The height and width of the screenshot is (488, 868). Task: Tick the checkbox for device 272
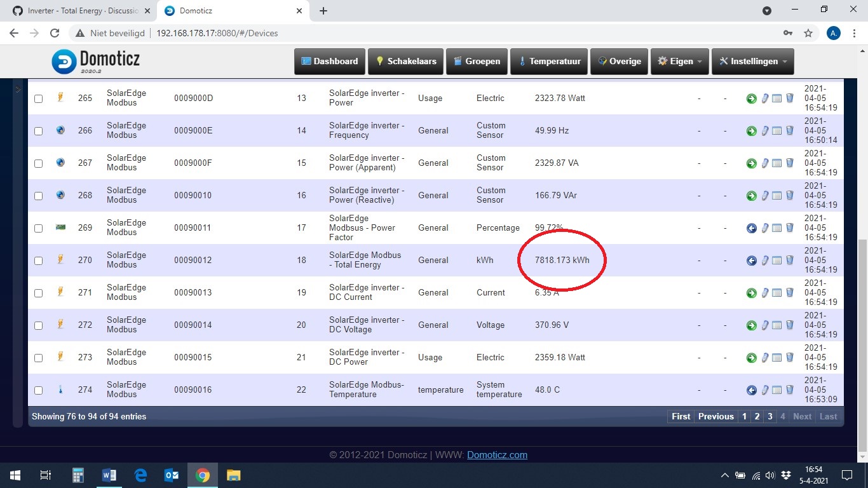click(x=39, y=325)
